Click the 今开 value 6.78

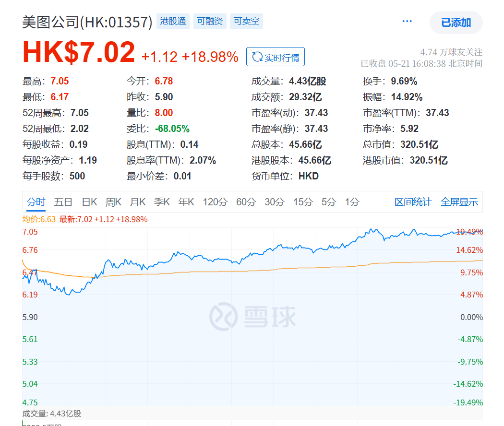tap(164, 81)
